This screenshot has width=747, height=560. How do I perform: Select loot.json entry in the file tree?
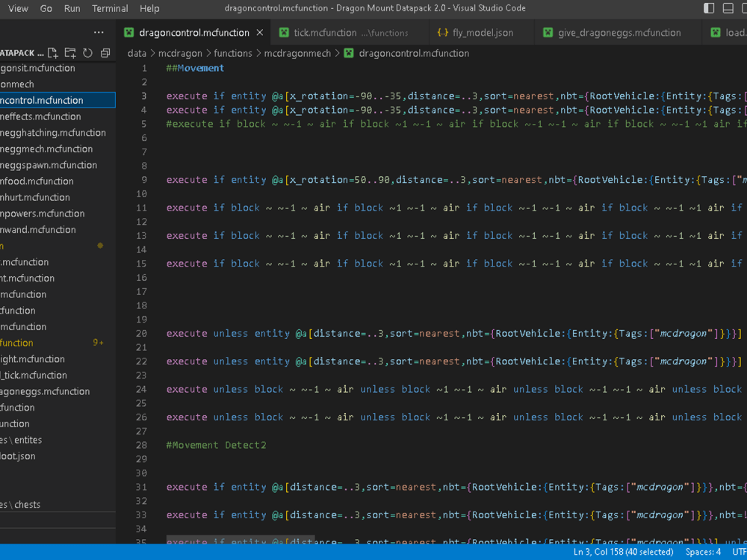tap(18, 456)
